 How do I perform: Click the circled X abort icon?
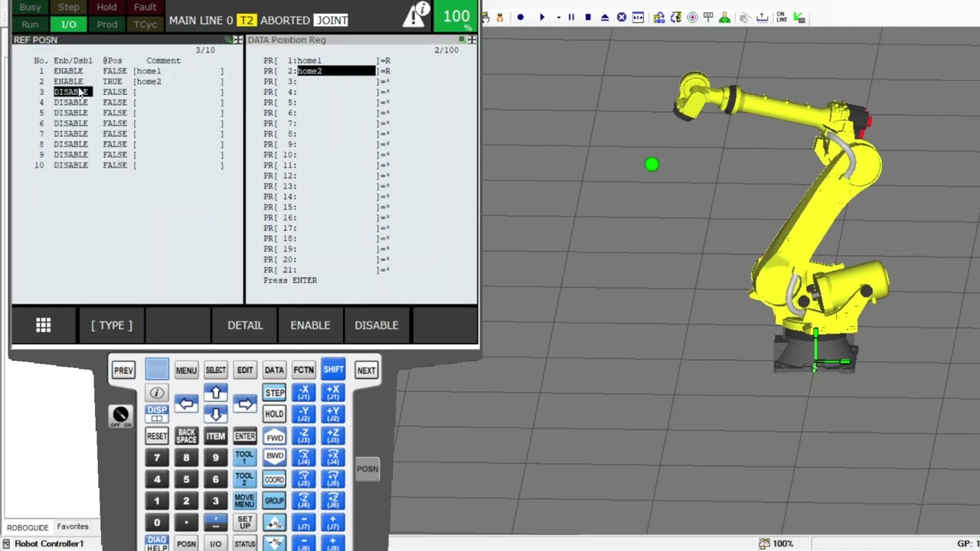(622, 17)
